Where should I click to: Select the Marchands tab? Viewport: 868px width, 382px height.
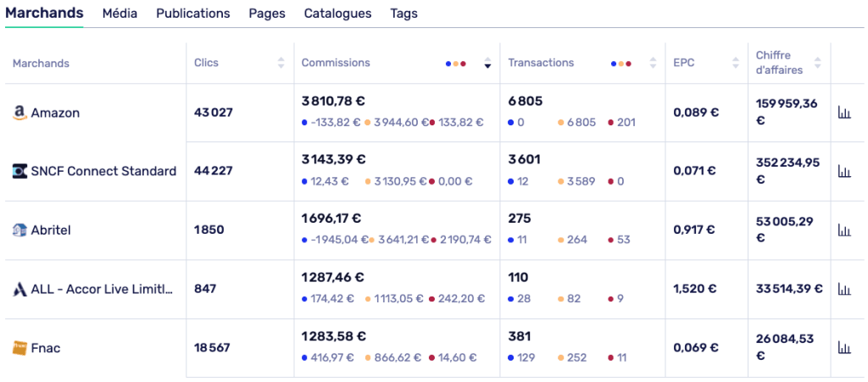tap(44, 13)
